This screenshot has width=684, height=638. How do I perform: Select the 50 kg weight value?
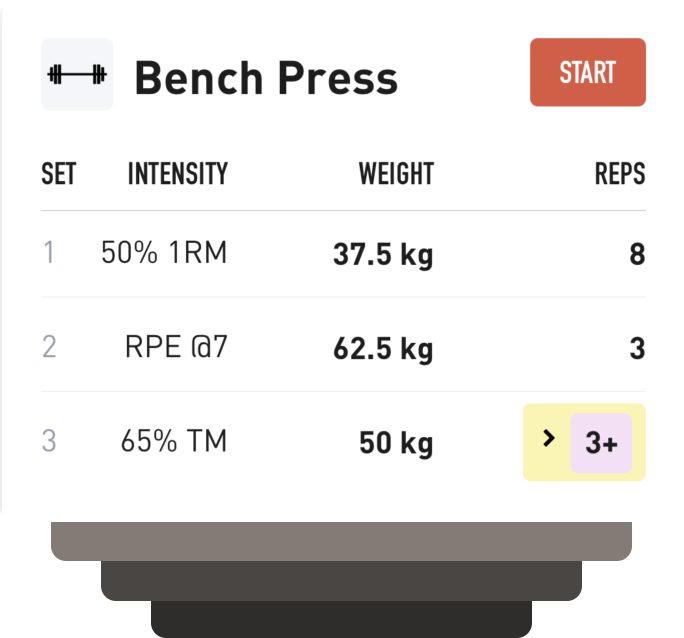pyautogui.click(x=396, y=444)
